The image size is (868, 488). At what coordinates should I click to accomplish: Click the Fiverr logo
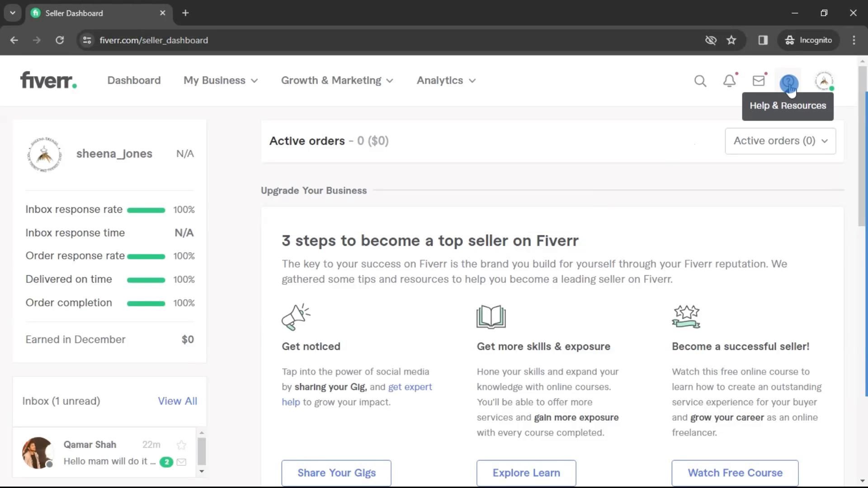(48, 80)
